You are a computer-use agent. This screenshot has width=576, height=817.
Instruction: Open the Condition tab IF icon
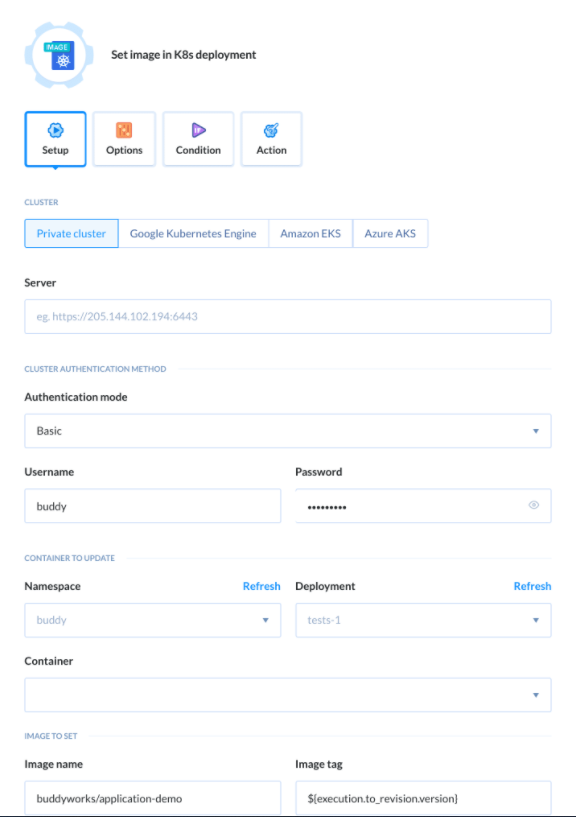tap(198, 130)
